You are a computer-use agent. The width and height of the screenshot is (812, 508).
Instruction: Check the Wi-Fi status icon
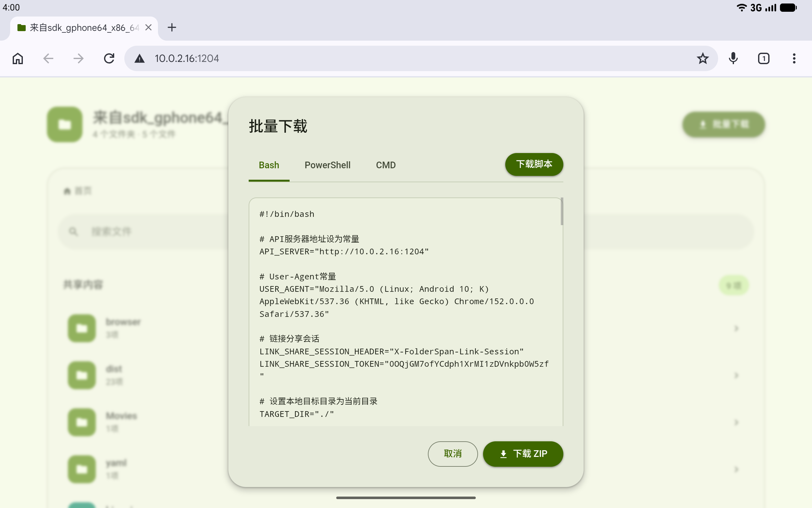[x=741, y=7]
